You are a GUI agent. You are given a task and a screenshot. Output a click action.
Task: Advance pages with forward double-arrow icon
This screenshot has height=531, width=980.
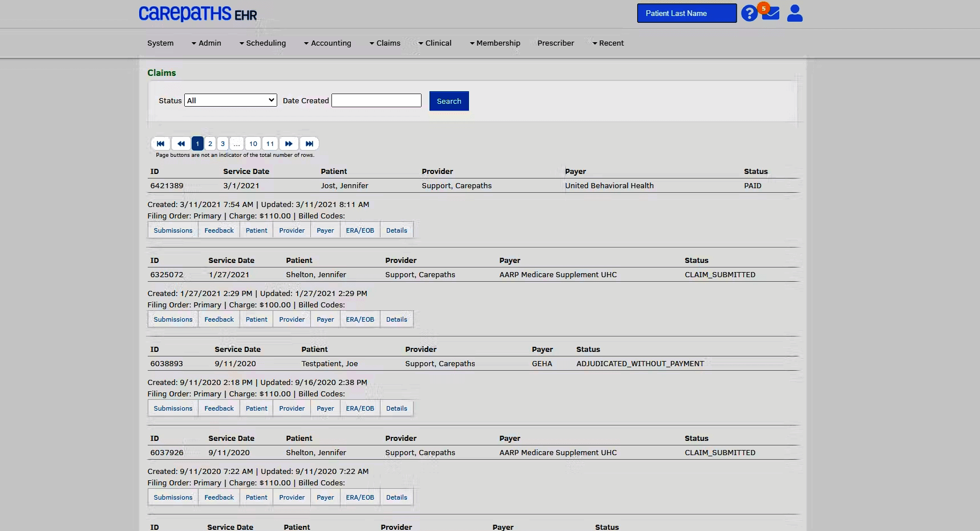pyautogui.click(x=289, y=143)
